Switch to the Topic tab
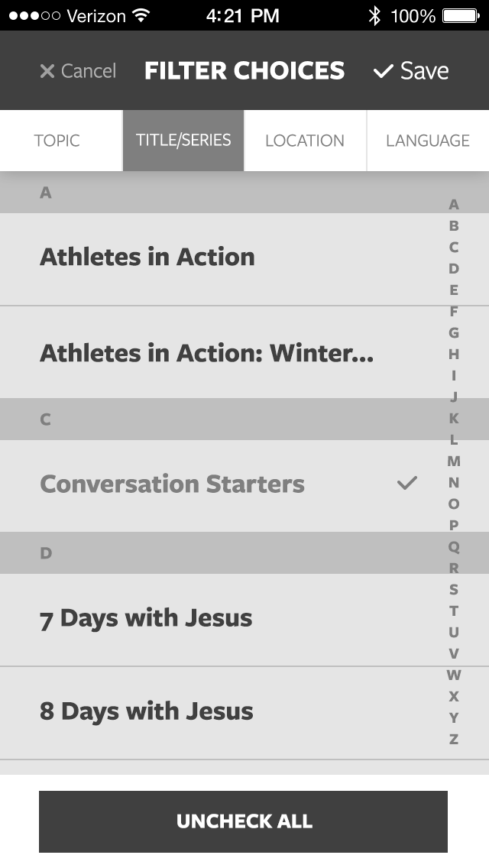This screenshot has width=489, height=868. coord(57,141)
